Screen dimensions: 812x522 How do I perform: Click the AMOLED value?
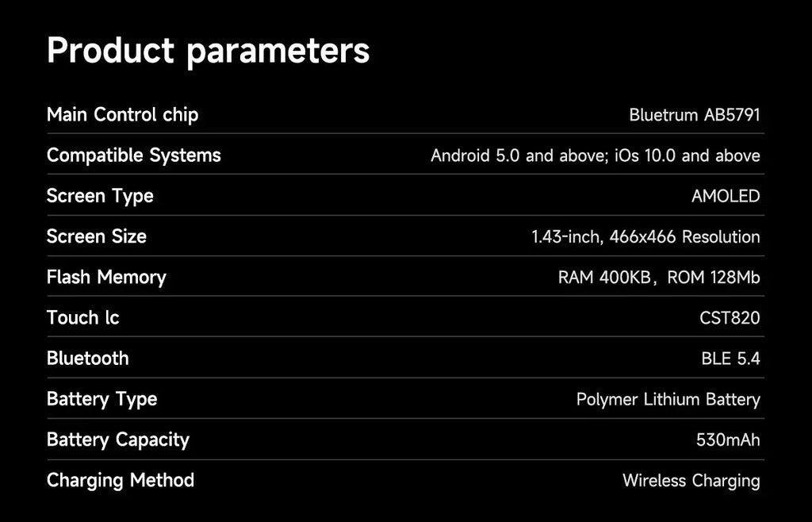pyautogui.click(x=726, y=196)
